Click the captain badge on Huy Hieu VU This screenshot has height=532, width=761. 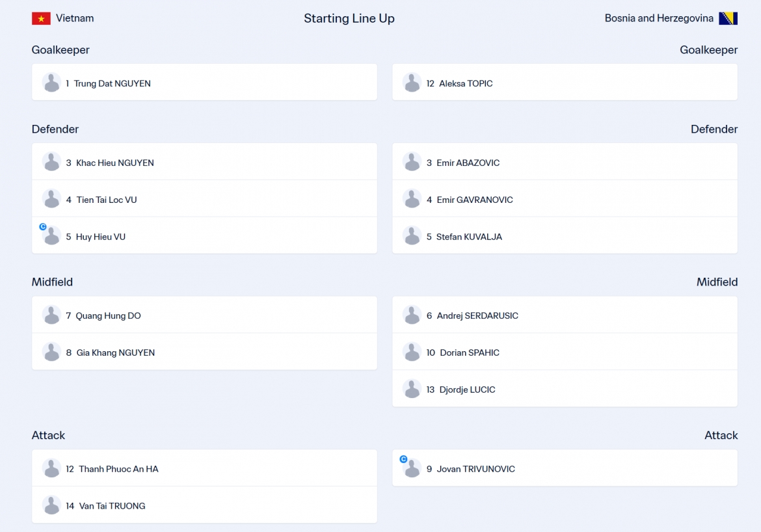pyautogui.click(x=43, y=227)
